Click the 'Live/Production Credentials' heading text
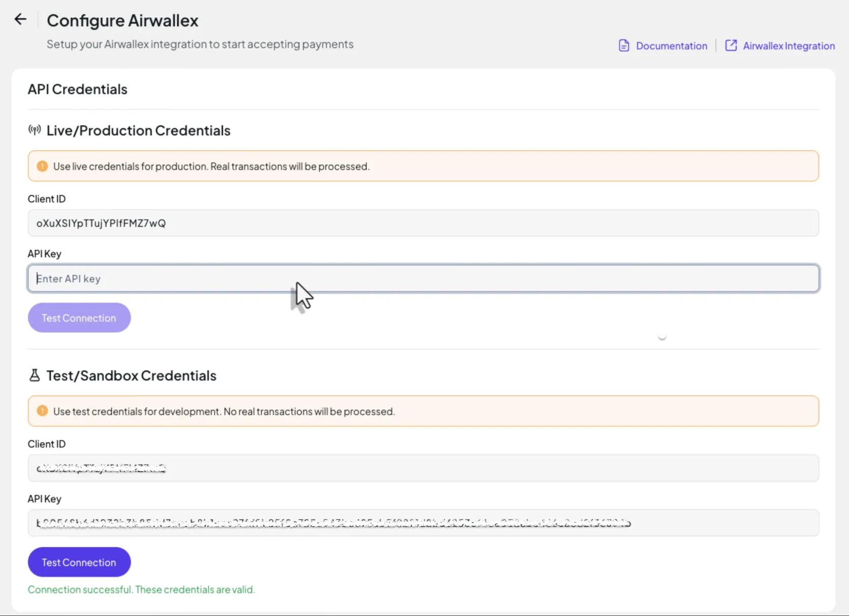Screen dimensions: 849x616 (138, 131)
